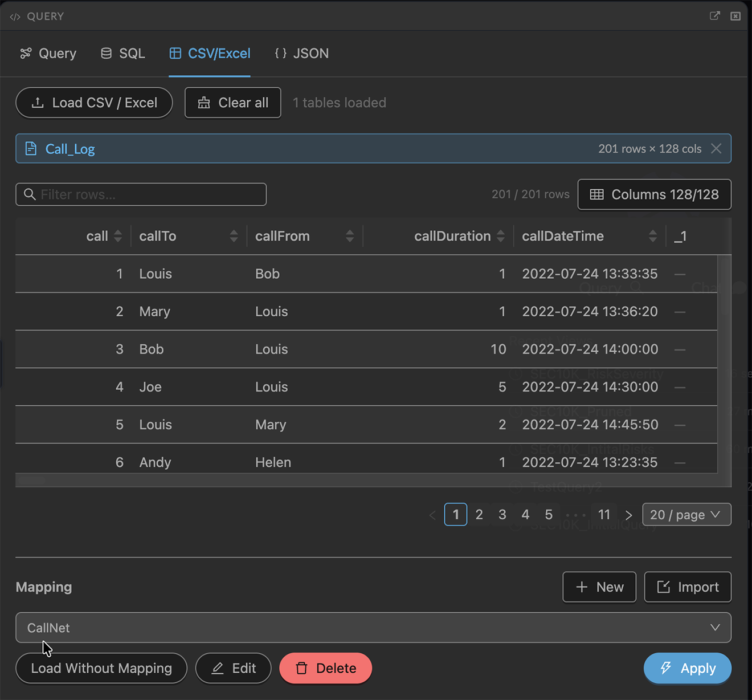Open the 20 / page size dropdown

pyautogui.click(x=686, y=515)
